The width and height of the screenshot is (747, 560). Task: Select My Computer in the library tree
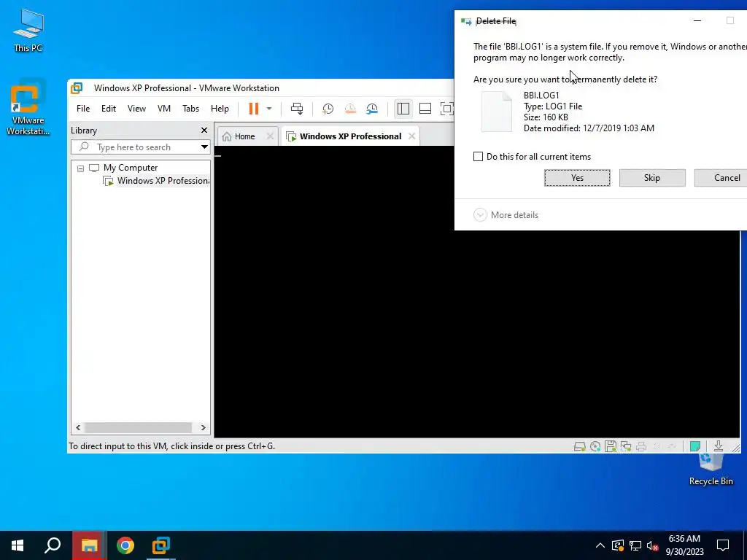130,168
